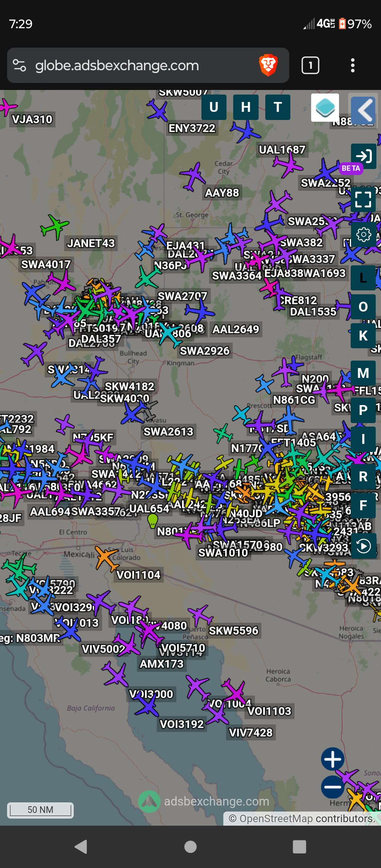Select the green JANET43 aircraft
This screenshot has height=868, width=381.
tap(55, 226)
